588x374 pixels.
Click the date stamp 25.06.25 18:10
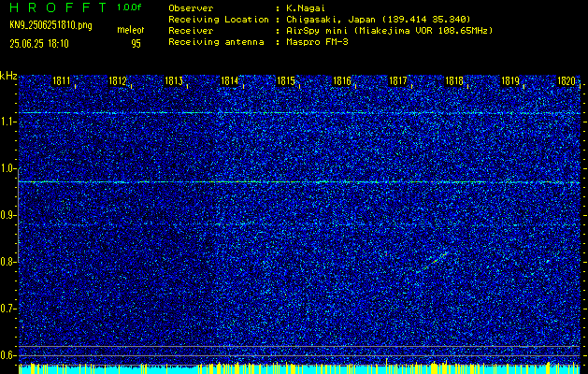click(x=39, y=44)
